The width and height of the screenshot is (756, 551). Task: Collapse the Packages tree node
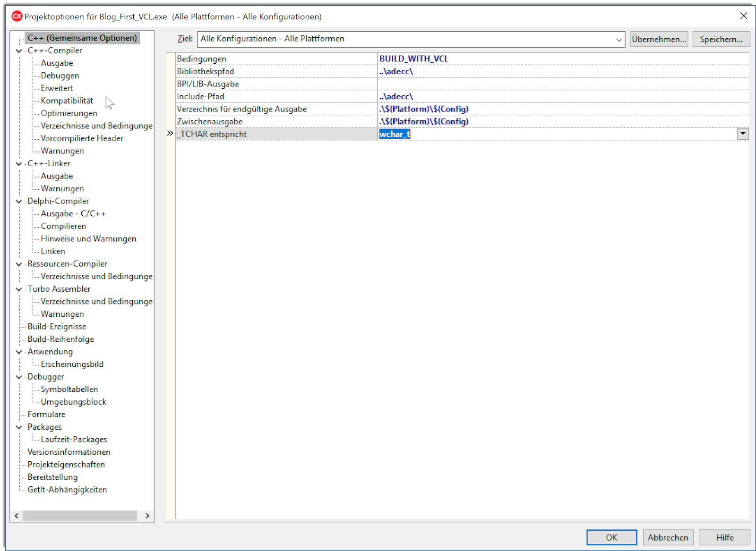pos(19,427)
